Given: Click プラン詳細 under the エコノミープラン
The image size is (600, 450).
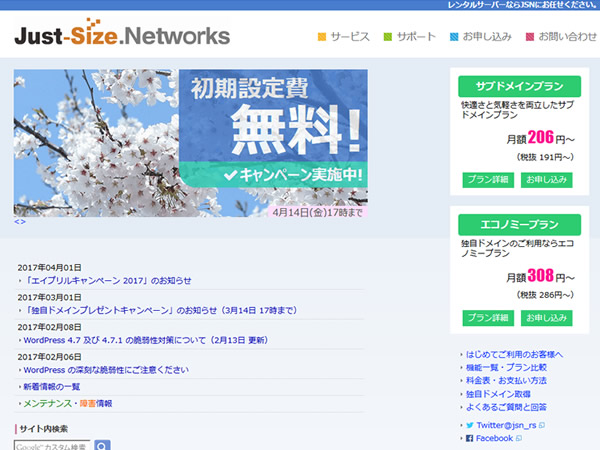Looking at the screenshot, I should click(488, 318).
